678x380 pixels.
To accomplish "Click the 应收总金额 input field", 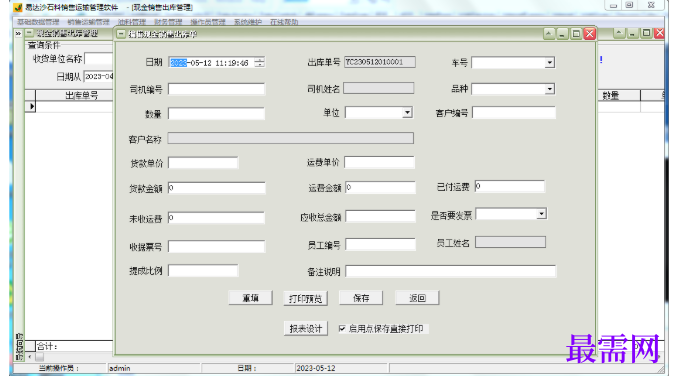I will 381,216.
